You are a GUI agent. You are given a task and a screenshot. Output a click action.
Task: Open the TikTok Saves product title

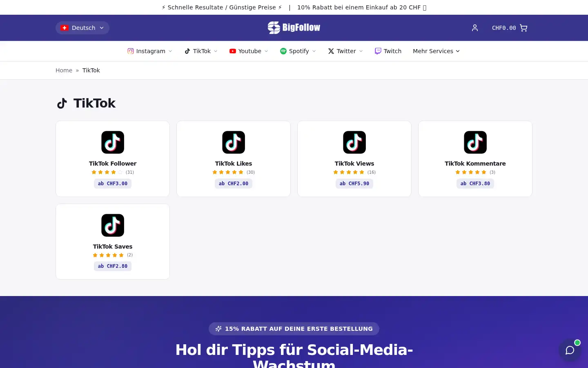(113, 247)
